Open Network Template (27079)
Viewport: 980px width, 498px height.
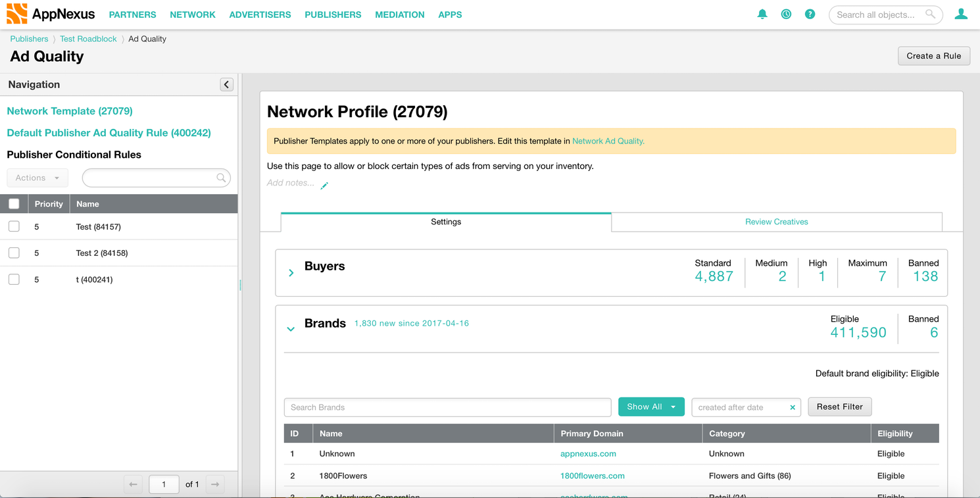[x=70, y=111]
